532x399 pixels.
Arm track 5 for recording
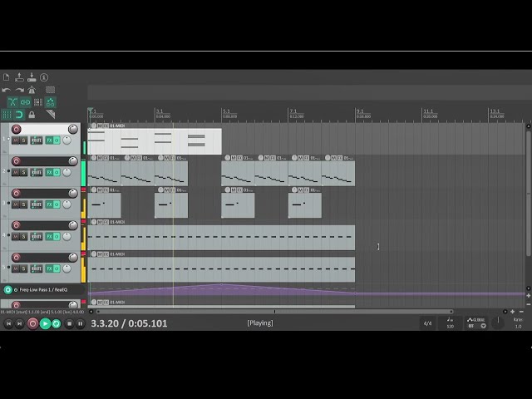[x=17, y=258]
